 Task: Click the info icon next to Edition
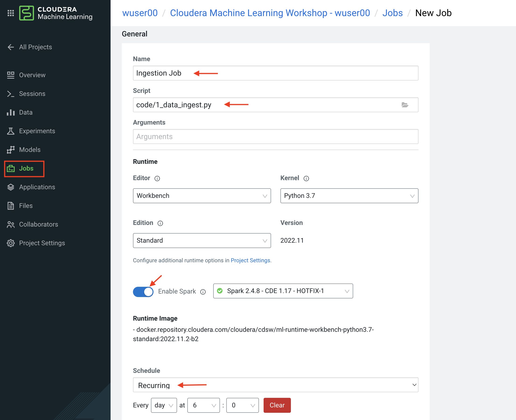[x=160, y=223]
